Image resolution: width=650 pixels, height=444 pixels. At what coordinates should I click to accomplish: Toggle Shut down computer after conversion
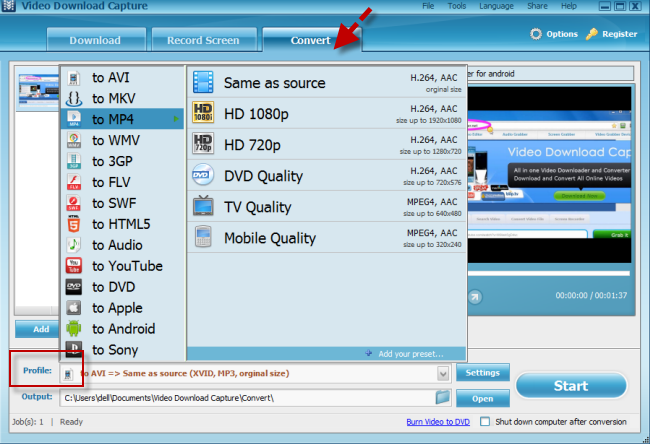pyautogui.click(x=485, y=422)
